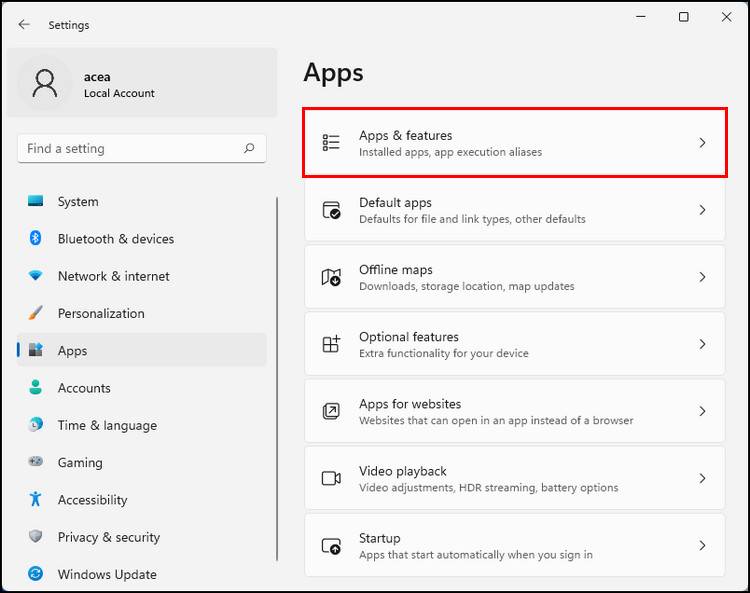750x593 pixels.
Task: Click the Time & language globe icon
Action: coord(35,424)
